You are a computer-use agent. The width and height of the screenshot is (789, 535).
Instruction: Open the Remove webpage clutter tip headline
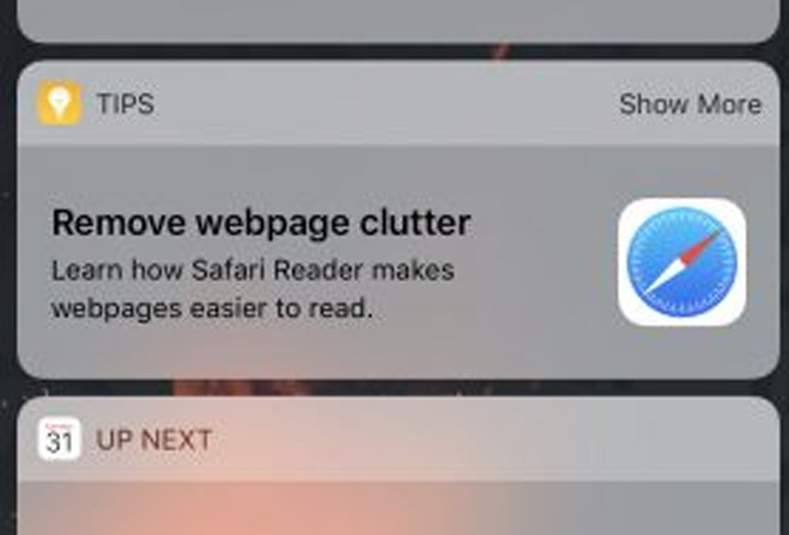[x=261, y=223]
